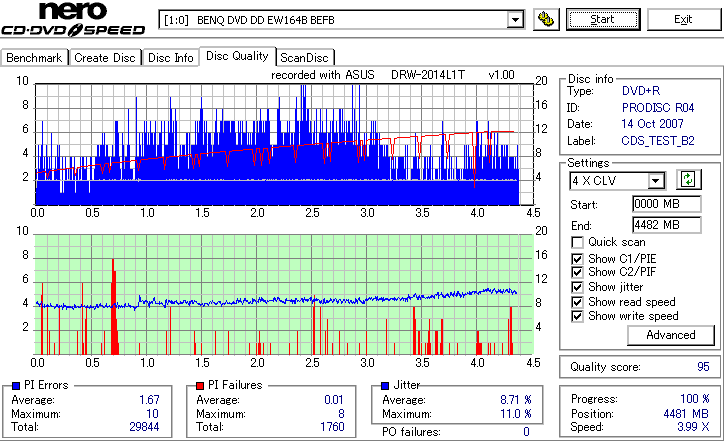Click the Jitter average 8.71 %

pos(516,400)
